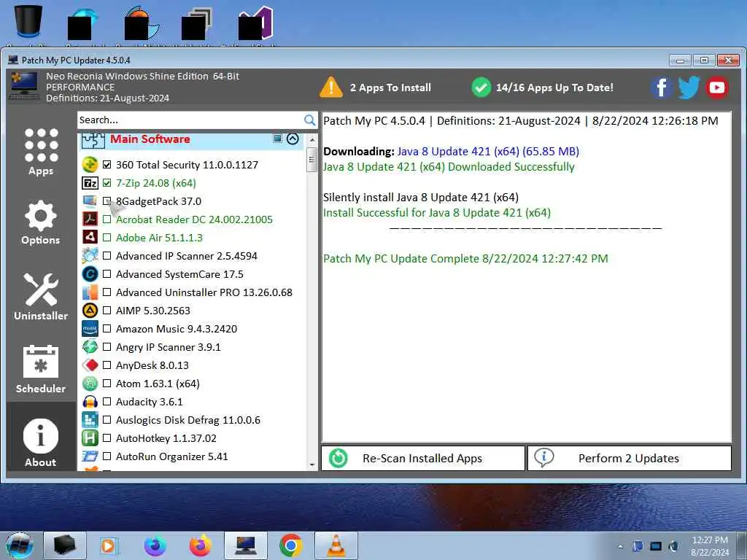The height and width of the screenshot is (560, 747).
Task: Click the AutoHotkey H icon
Action: click(90, 437)
